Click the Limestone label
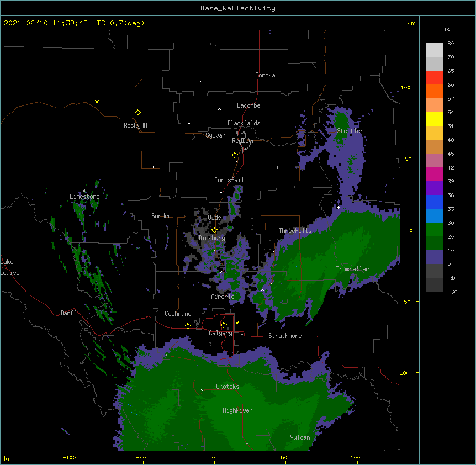The height and width of the screenshot is (465, 476). tap(84, 197)
